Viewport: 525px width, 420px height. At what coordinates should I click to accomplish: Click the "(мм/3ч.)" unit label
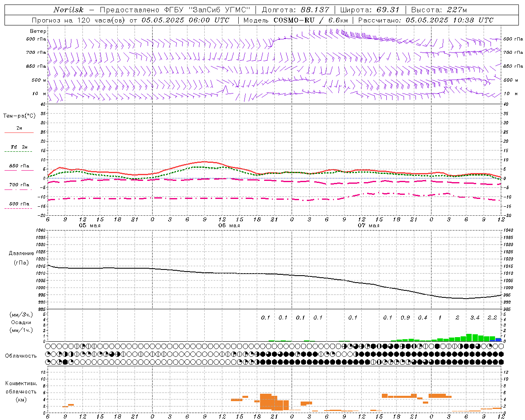21,315
